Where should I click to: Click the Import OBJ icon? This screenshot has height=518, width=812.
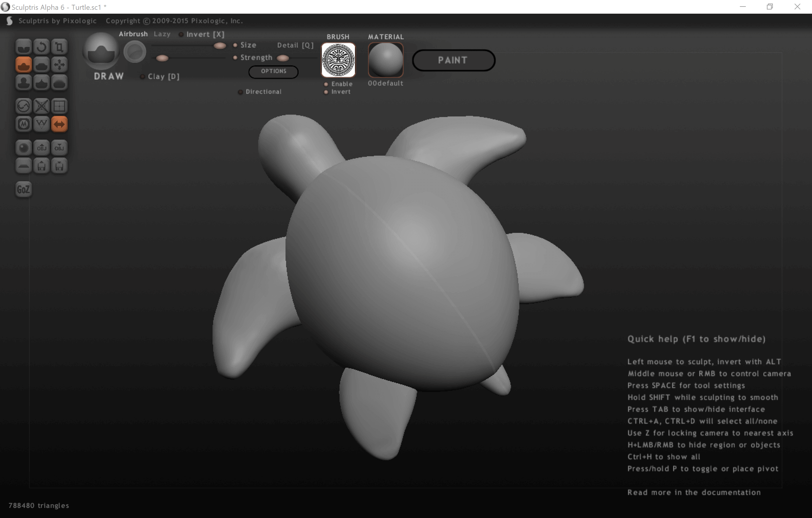(x=42, y=148)
